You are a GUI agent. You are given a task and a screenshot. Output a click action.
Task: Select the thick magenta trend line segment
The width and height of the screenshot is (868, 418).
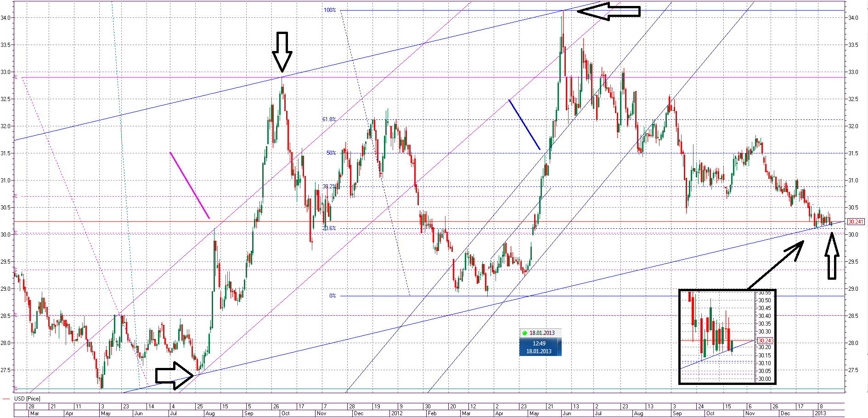coord(190,185)
